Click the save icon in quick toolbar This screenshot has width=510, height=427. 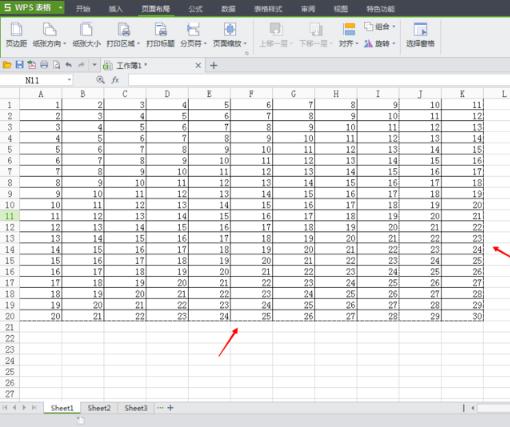click(20, 65)
